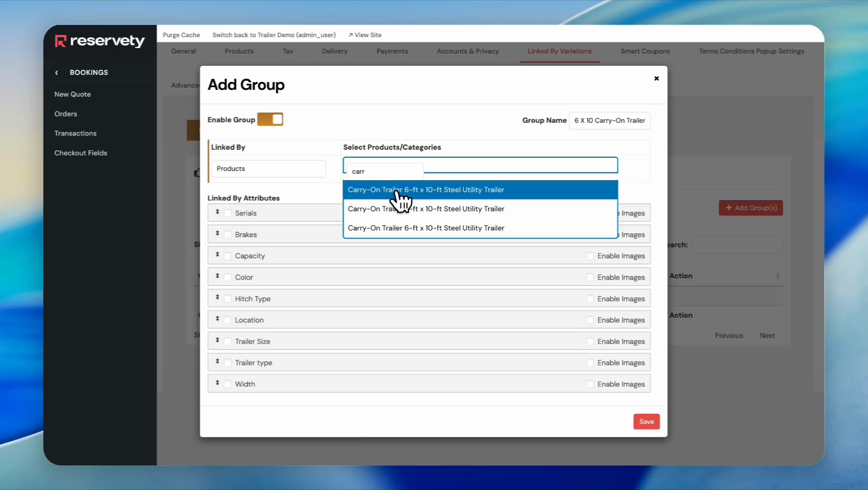Toggle the Enable Group switch

pyautogui.click(x=270, y=119)
